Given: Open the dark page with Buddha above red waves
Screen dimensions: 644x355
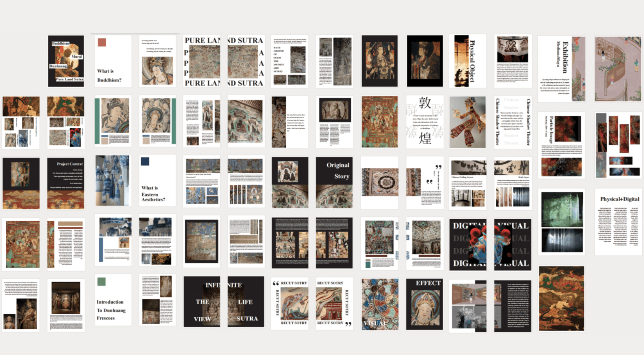Looking at the screenshot, I should 21,183.
